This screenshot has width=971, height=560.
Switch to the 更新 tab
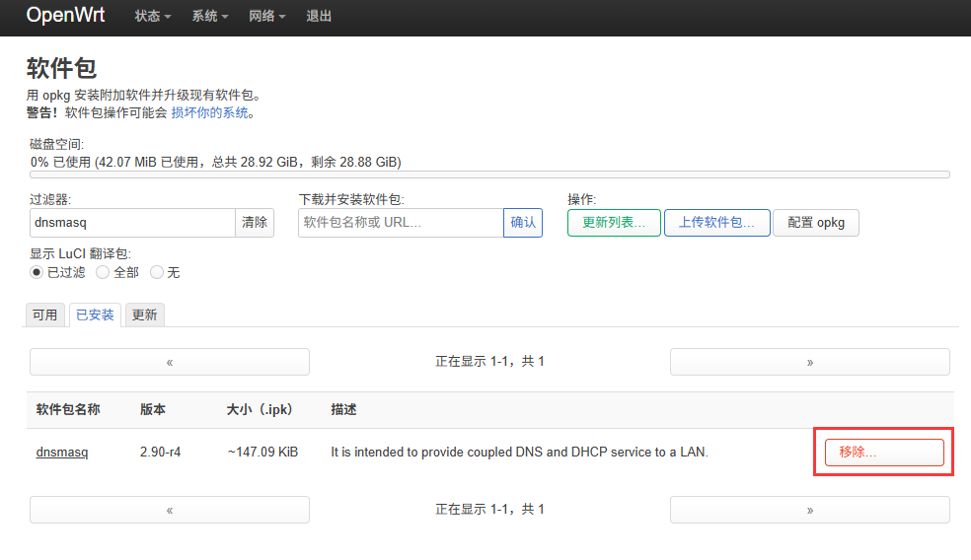[144, 315]
